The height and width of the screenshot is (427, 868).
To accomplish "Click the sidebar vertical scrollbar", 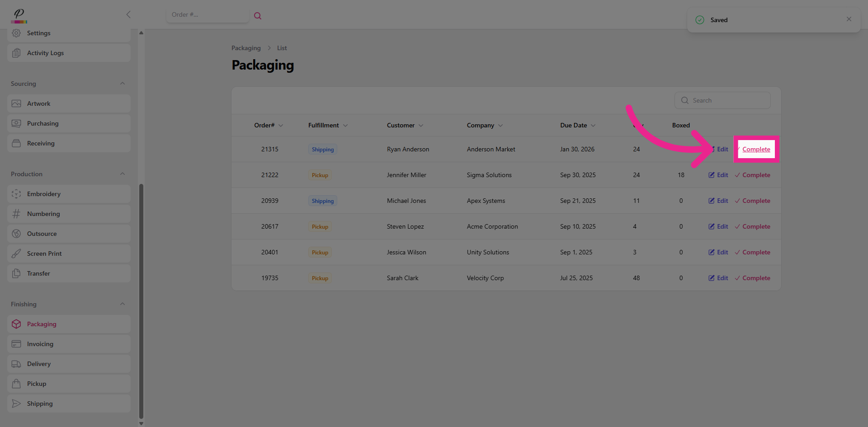I will 141,298.
